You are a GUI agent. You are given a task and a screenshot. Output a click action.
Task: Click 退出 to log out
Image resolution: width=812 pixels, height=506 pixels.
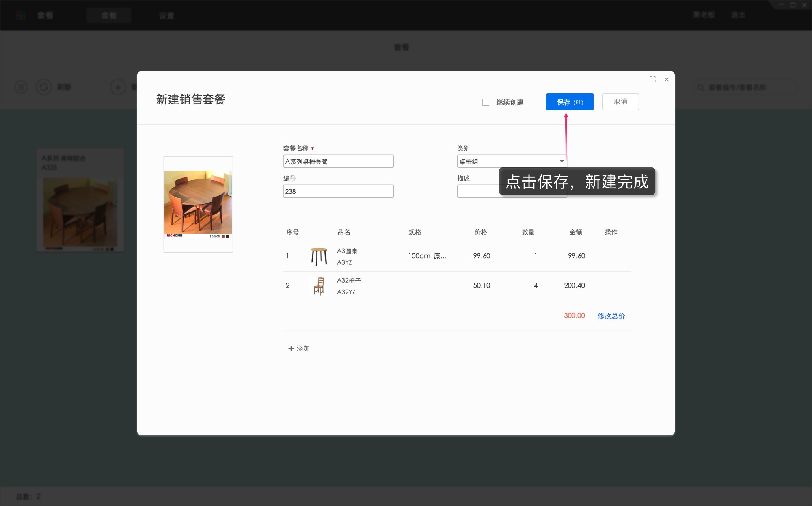pos(739,15)
